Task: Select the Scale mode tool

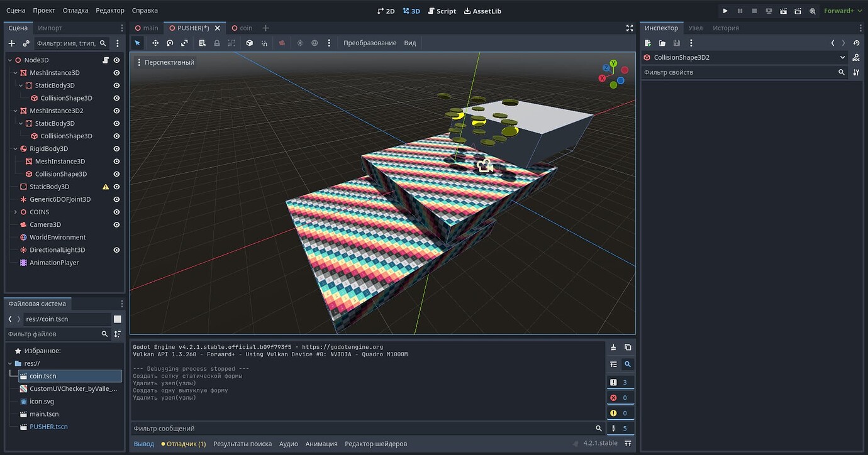Action: coord(184,43)
